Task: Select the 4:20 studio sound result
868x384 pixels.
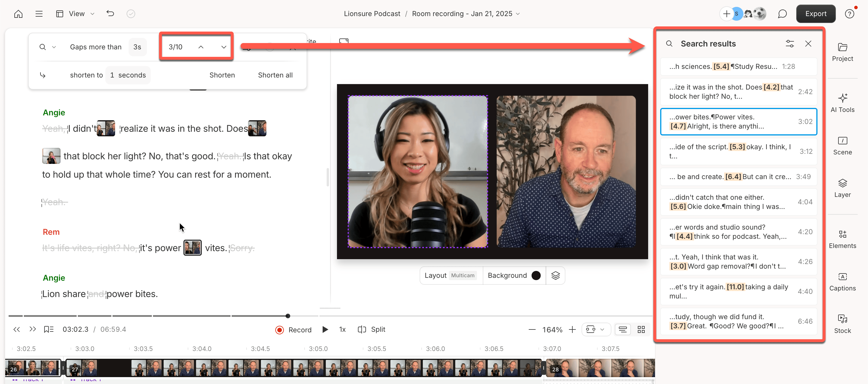Action: (738, 232)
